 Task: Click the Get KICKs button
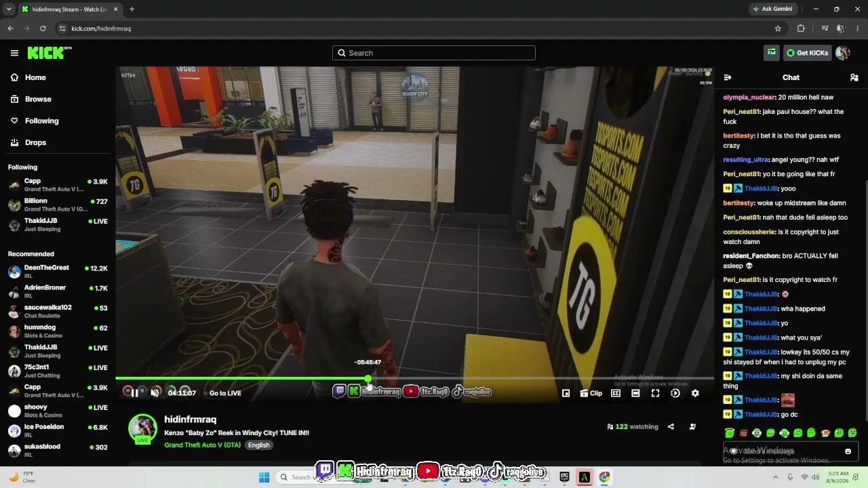[807, 53]
